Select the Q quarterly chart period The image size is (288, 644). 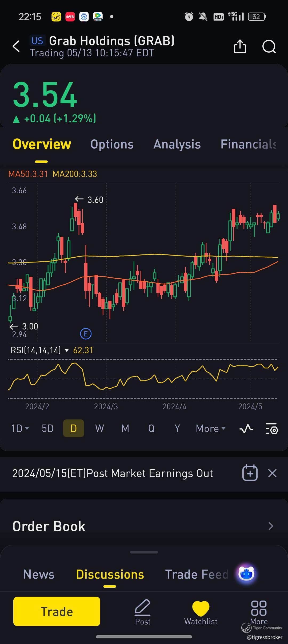151,429
